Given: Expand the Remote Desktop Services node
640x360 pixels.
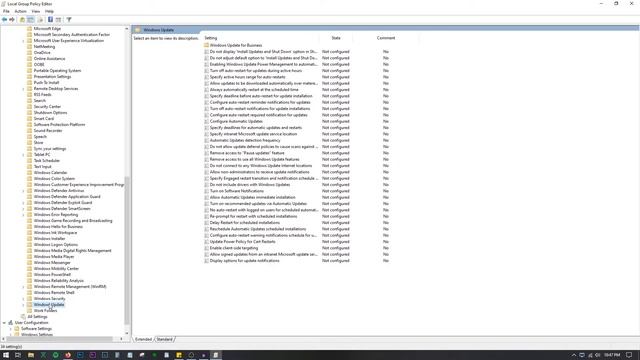Looking at the screenshot, I should tap(23, 89).
